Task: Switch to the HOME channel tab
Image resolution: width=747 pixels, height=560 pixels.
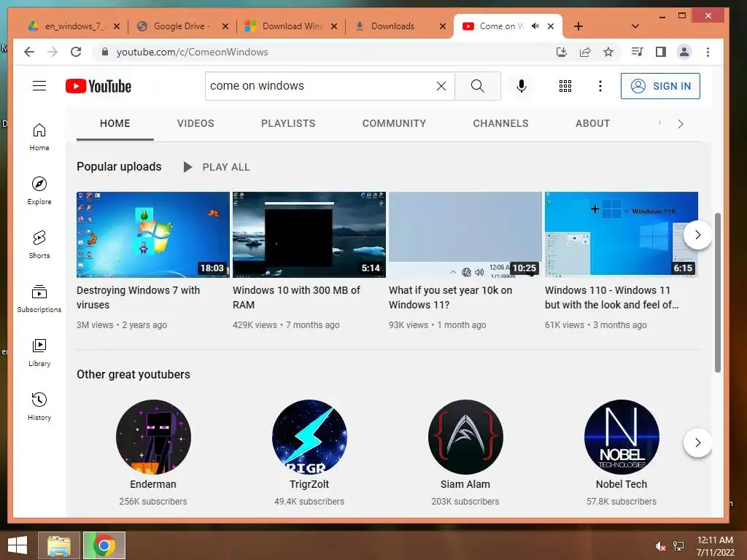Action: tap(115, 123)
